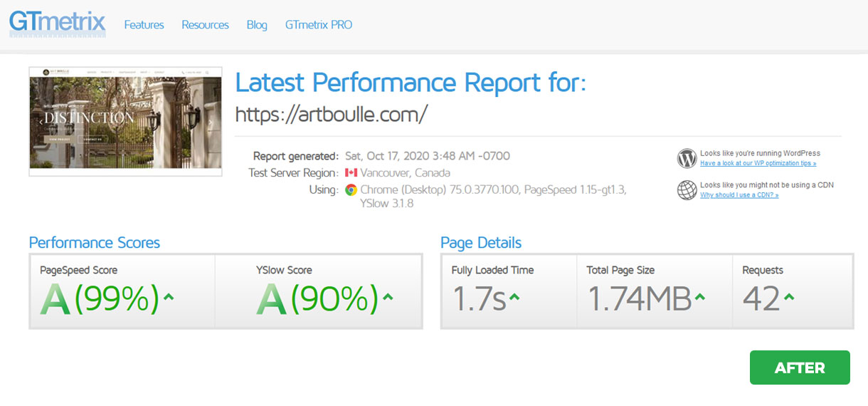
Task: Click the CDN globe icon
Action: click(687, 190)
